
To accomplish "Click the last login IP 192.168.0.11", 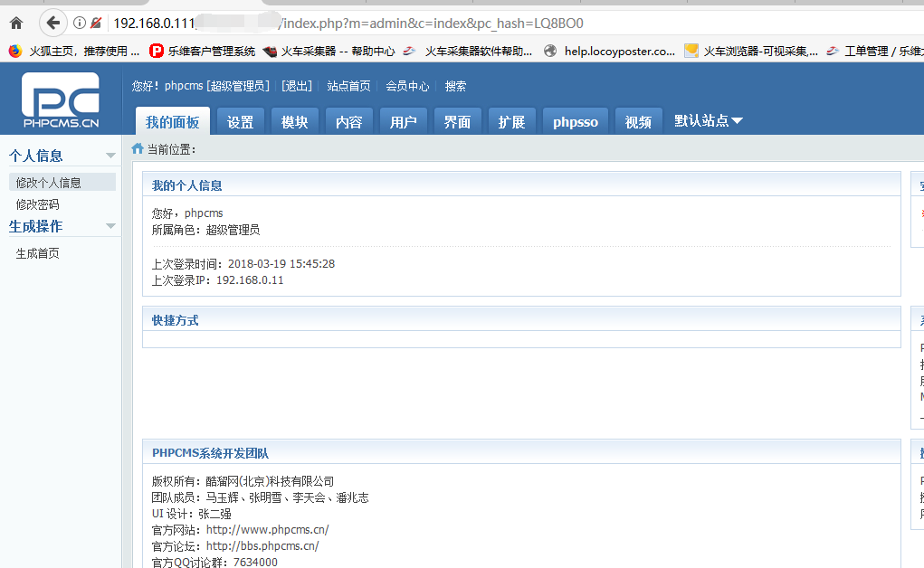I will click(x=250, y=280).
